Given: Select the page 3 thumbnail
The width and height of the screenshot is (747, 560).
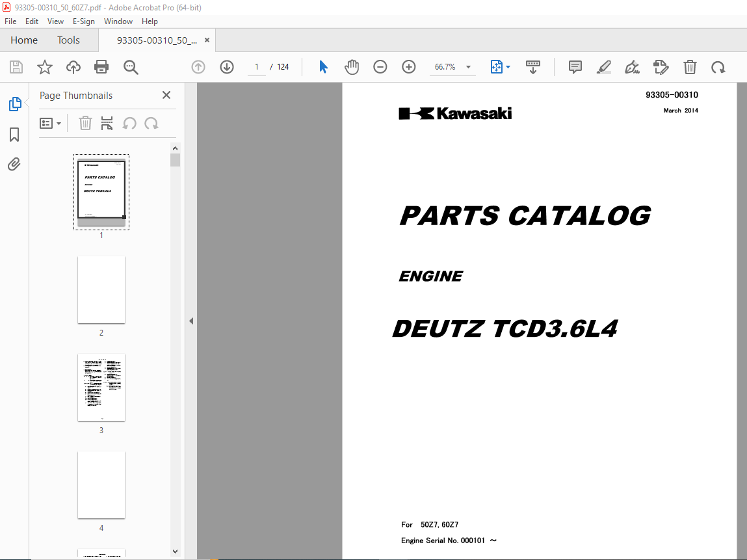Looking at the screenshot, I should pyautogui.click(x=101, y=388).
